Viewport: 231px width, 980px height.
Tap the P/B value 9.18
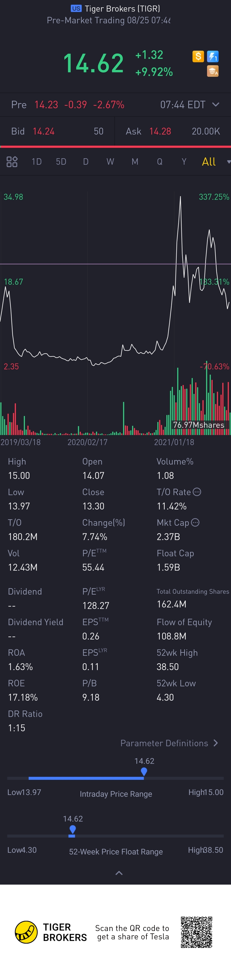pos(91,697)
